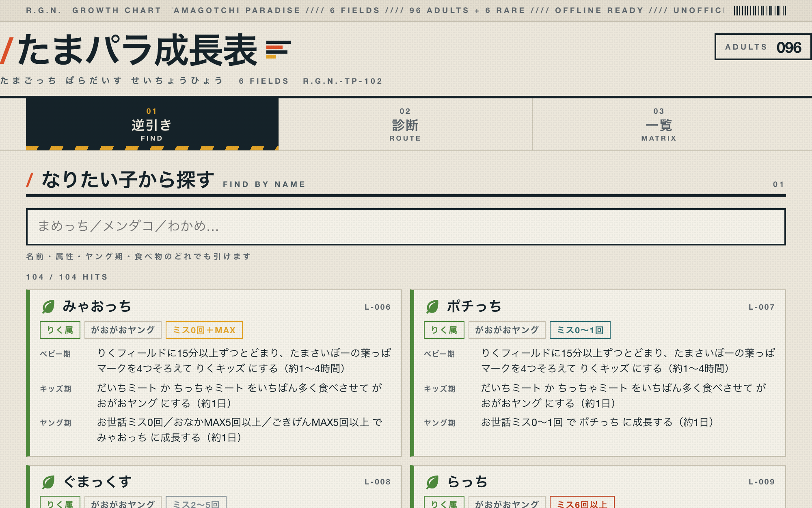
Task: Click the L-008 card ID
Action: (378, 482)
